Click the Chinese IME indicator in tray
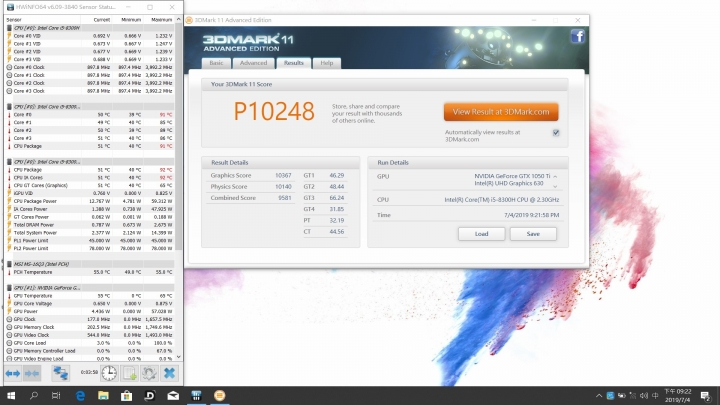The height and width of the screenshot is (405, 720). tap(655, 396)
